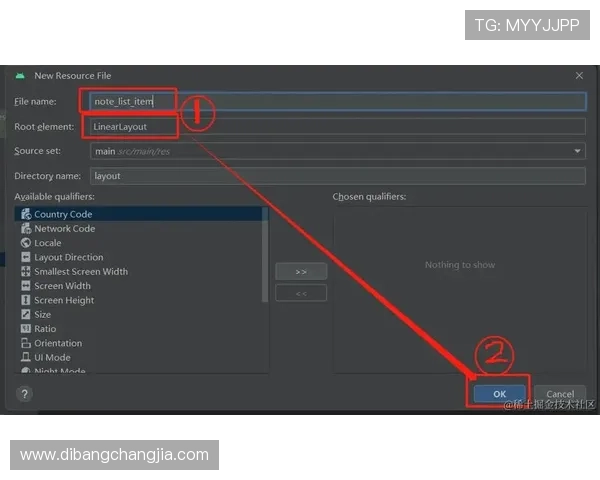Screen dimensions: 600x480
Task: Click the Layout Direction qualifier icon
Action: click(x=25, y=257)
